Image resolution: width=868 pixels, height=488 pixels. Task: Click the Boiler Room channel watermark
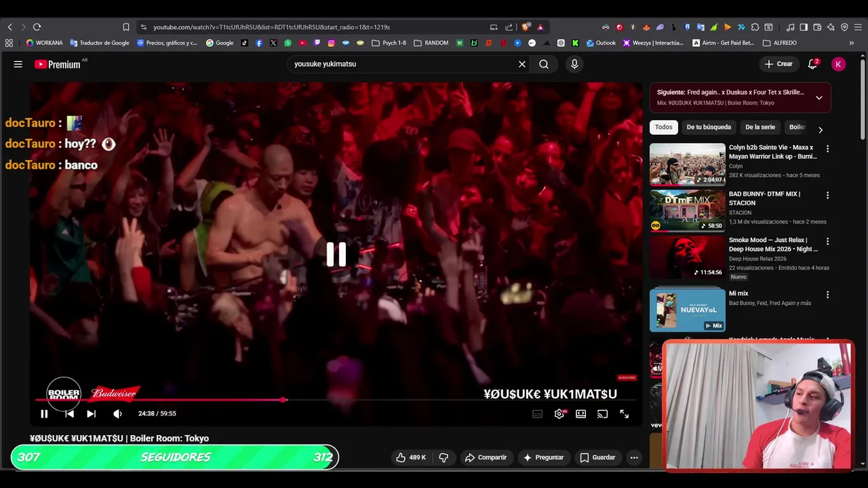click(64, 393)
